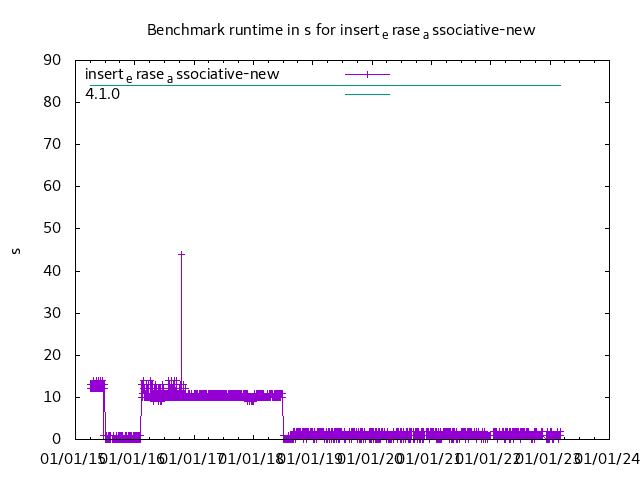Click the green 4.1.0 legend line sample
This screenshot has width=640, height=480.
point(367,94)
